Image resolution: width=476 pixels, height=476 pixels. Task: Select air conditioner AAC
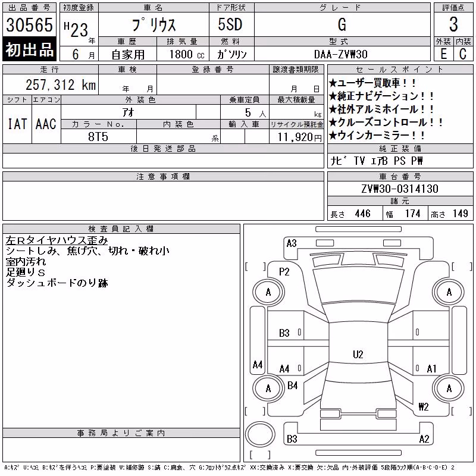46,124
